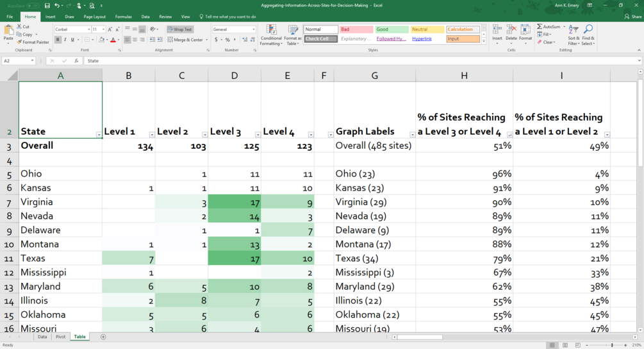Toggle Middle Align vertical alignment

tap(135, 30)
